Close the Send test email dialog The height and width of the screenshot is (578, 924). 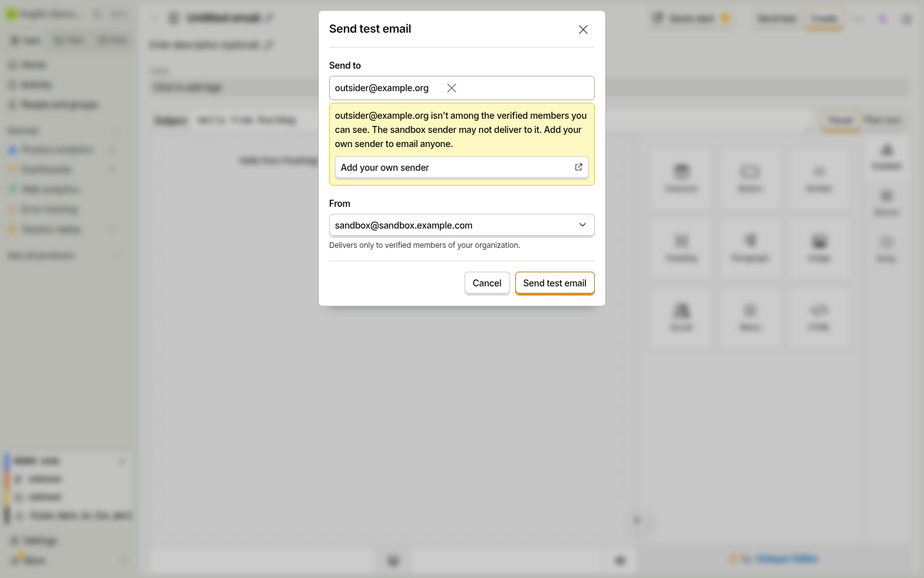pyautogui.click(x=583, y=30)
